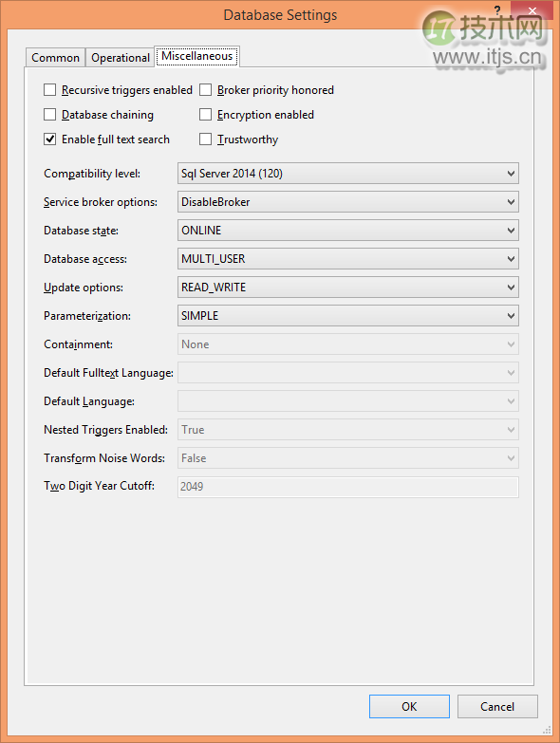Toggle the Trustworthy checkbox
560x743 pixels.
[x=205, y=139]
